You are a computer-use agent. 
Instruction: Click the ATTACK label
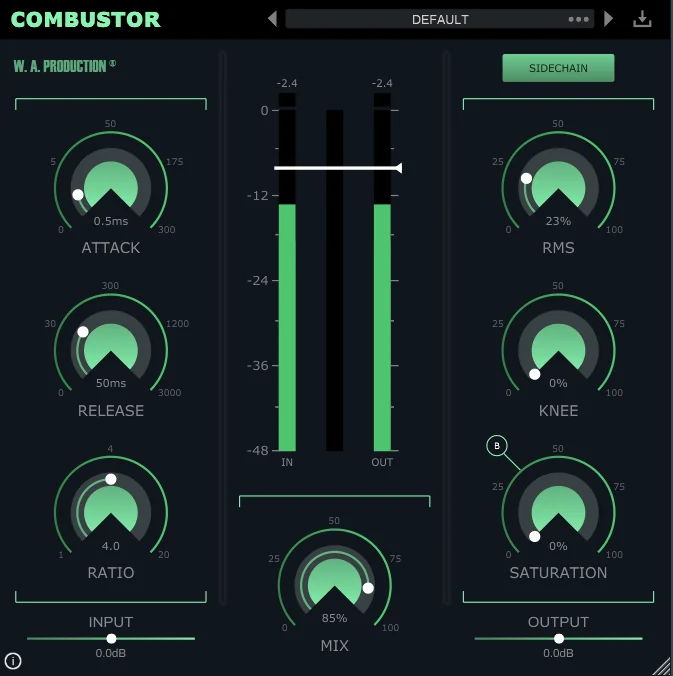click(111, 248)
